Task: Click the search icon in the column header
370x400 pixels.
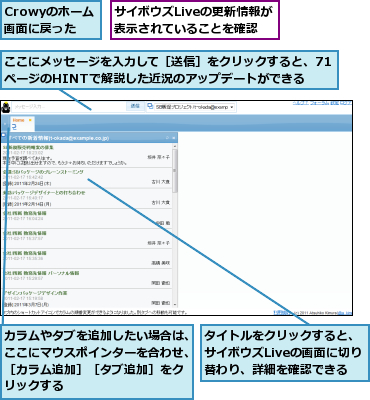Action: click(167, 138)
